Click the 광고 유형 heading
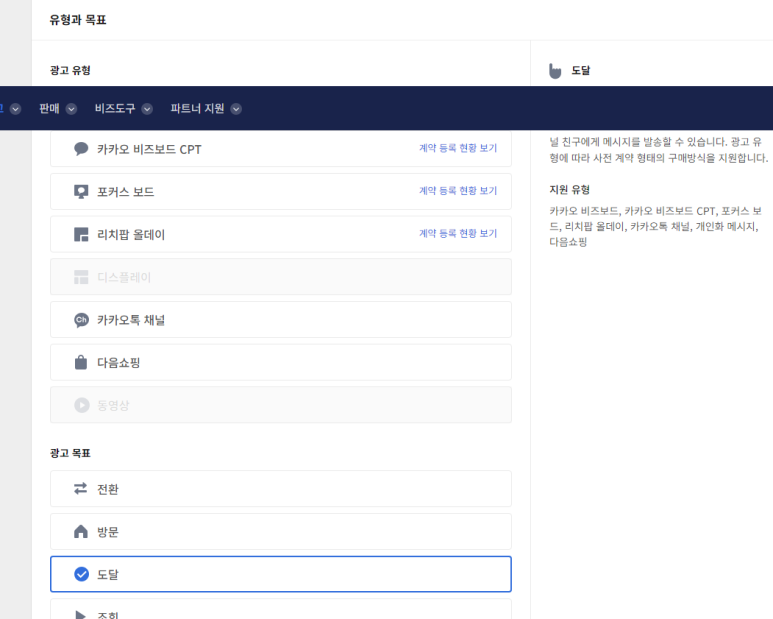Screen dimensions: 773x619 (70, 70)
